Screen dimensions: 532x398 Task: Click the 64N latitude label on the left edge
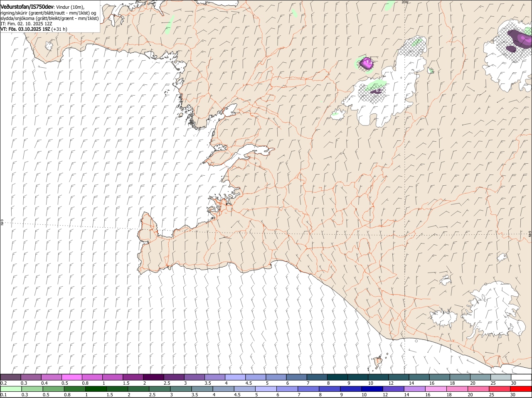(x=2, y=223)
